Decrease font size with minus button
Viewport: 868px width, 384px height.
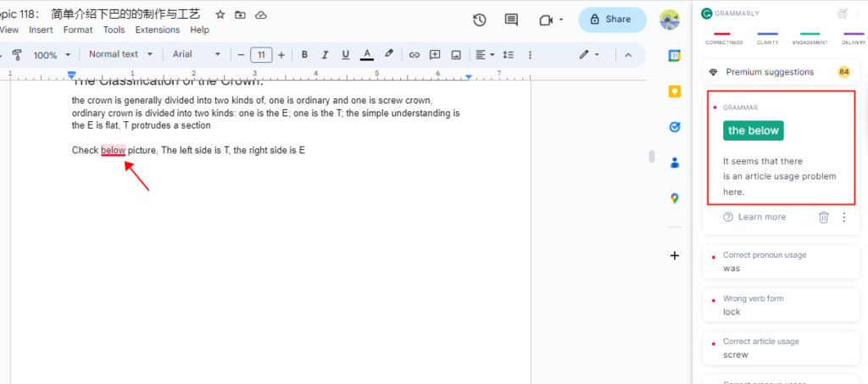coord(241,55)
